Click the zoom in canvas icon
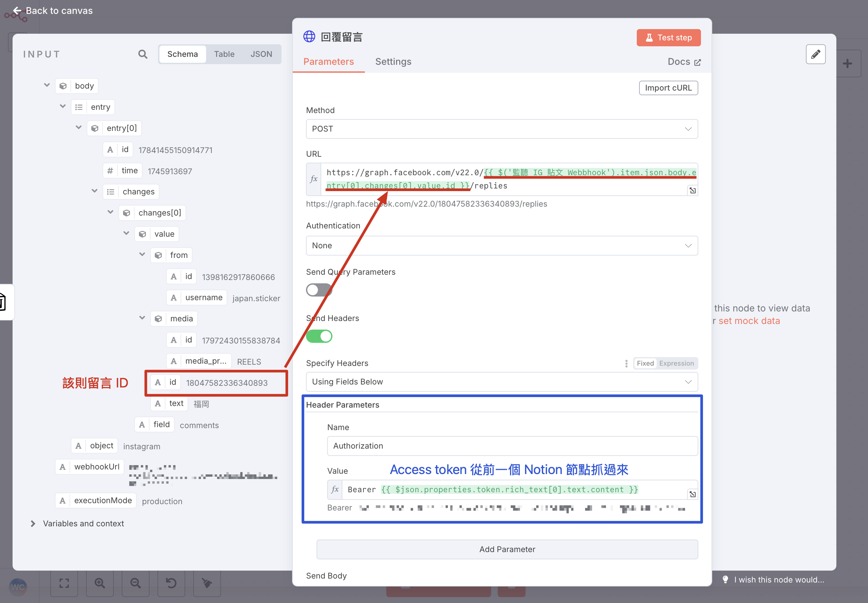The image size is (868, 603). [x=100, y=583]
